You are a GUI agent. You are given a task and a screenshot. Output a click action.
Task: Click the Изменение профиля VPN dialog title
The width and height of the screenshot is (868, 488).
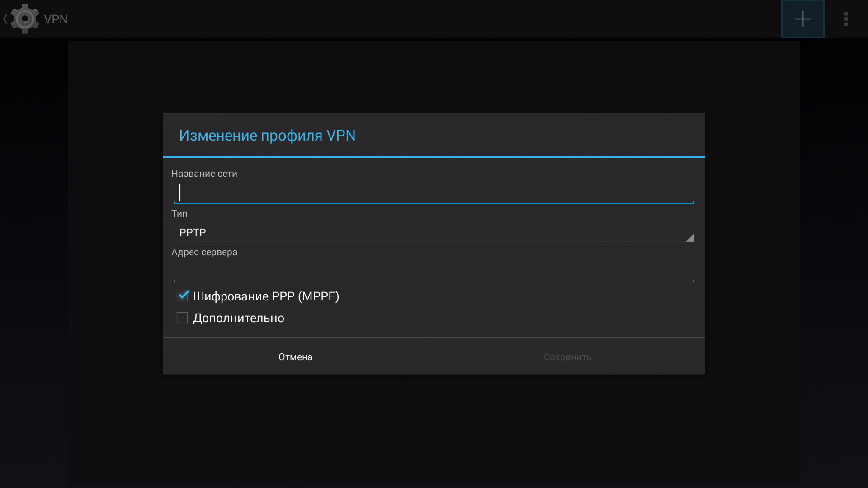point(267,136)
